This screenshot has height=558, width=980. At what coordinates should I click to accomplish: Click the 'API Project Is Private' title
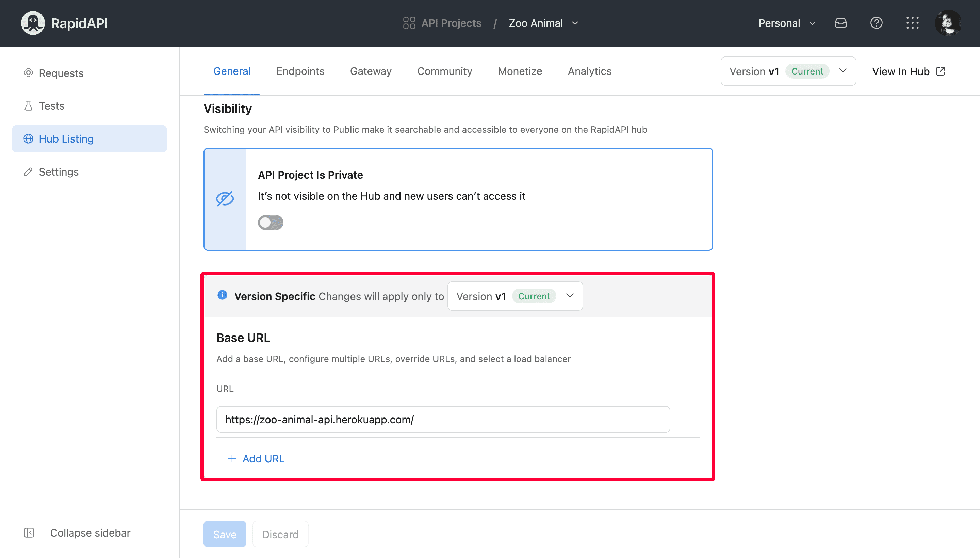pyautogui.click(x=310, y=175)
